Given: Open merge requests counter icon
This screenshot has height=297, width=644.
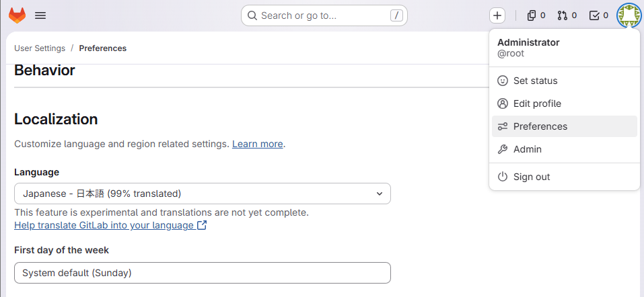Looking at the screenshot, I should click(567, 15).
